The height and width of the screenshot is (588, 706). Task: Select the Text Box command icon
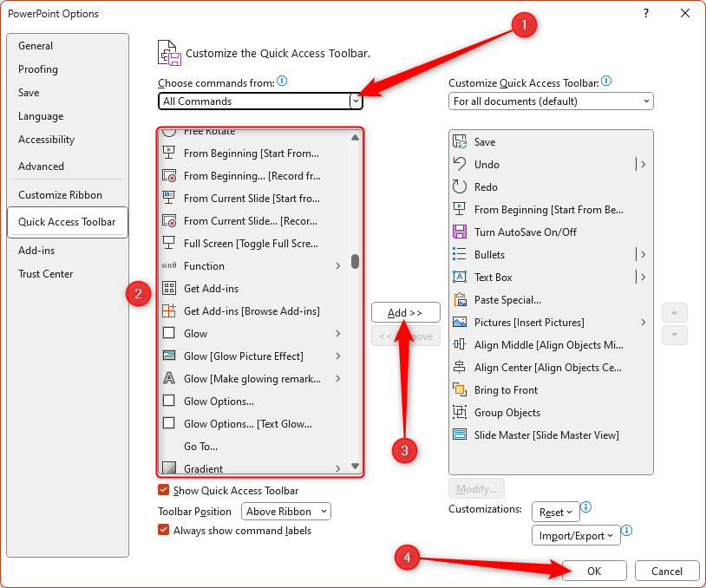(x=460, y=277)
